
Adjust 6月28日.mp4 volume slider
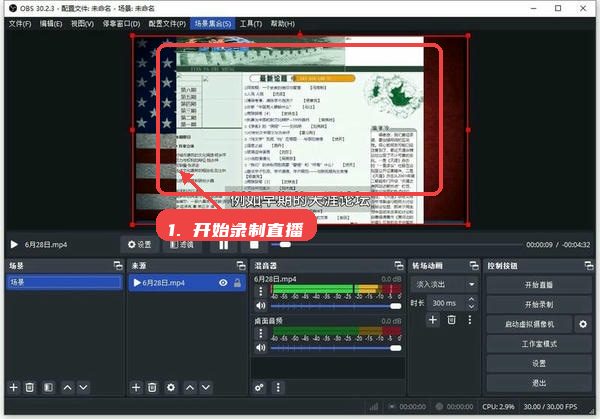(x=336, y=306)
